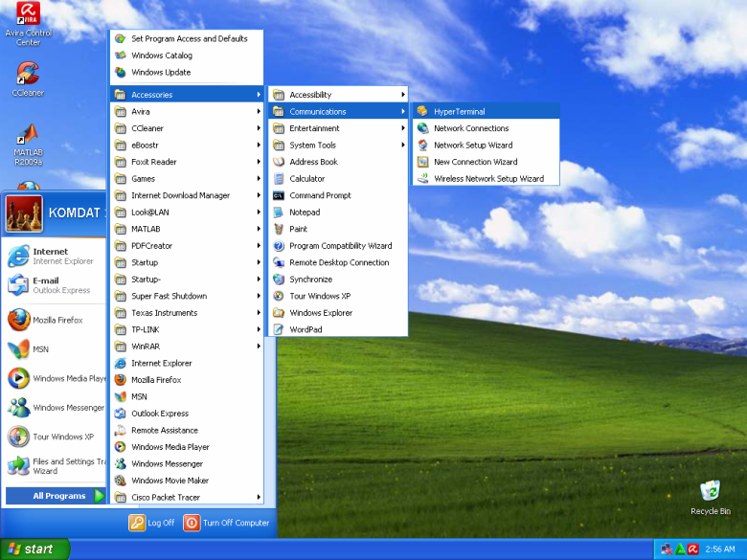Viewport: 747px width, 560px height.
Task: Open the Address Book icon
Action: [x=279, y=162]
